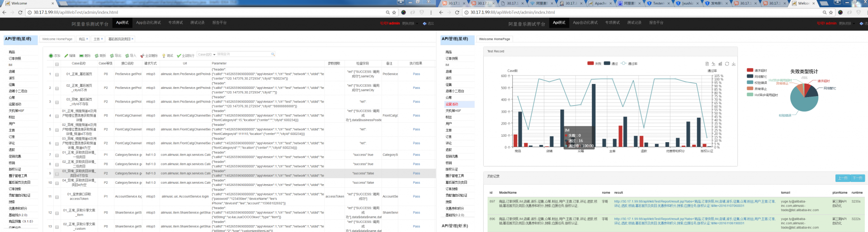Open the report link for history record 897
868x232 pixels.
pyautogui.click(x=695, y=204)
